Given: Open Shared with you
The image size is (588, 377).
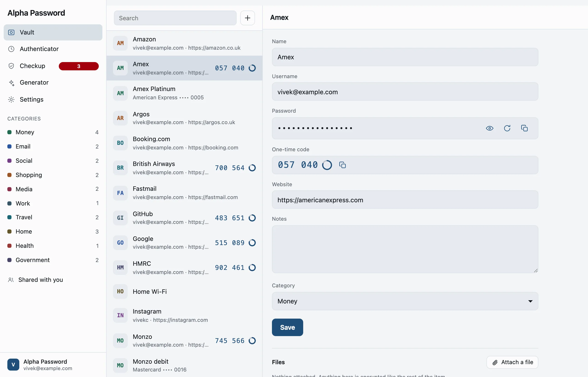Looking at the screenshot, I should click(x=53, y=280).
